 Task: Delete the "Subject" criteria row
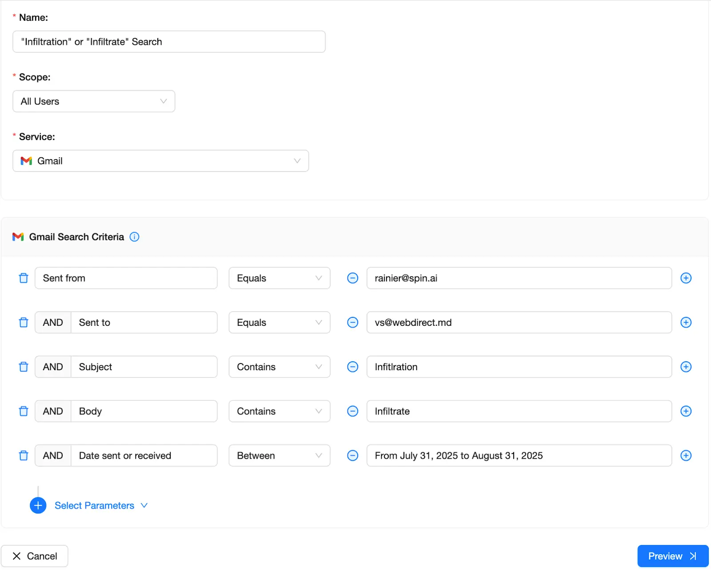coord(23,367)
